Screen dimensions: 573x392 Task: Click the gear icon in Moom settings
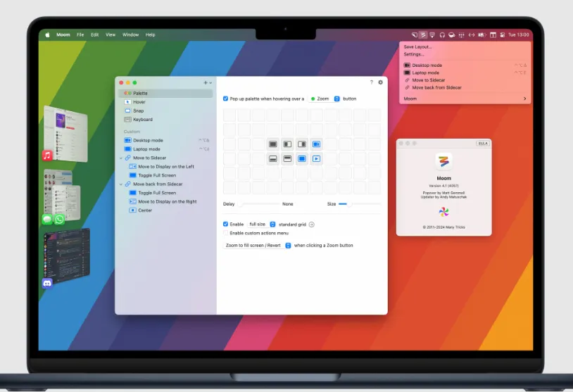380,82
